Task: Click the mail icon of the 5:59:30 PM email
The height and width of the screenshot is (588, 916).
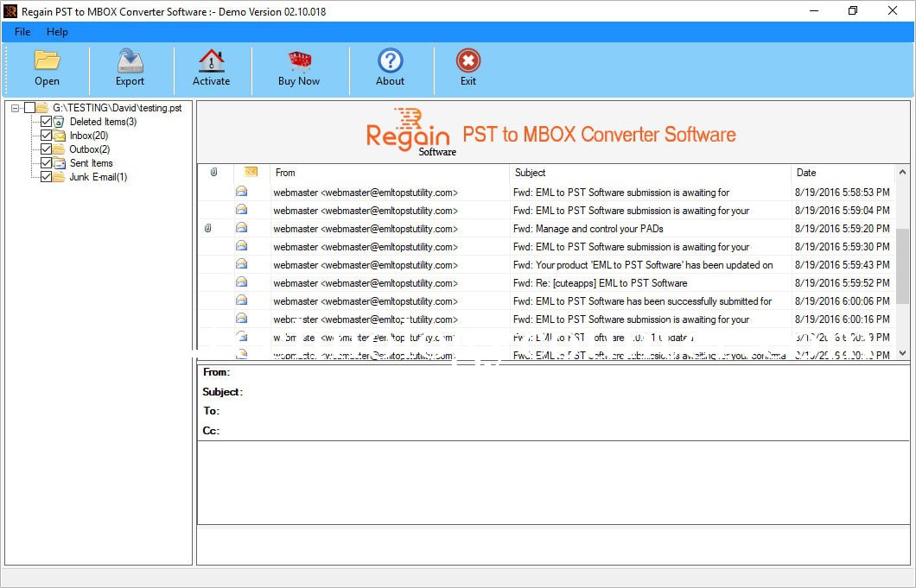Action: [x=241, y=246]
